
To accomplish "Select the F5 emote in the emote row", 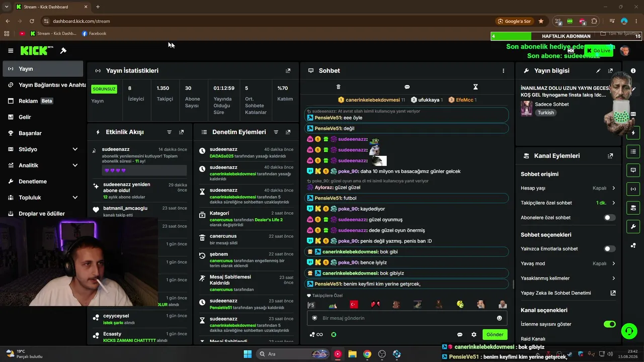I will 311,305.
